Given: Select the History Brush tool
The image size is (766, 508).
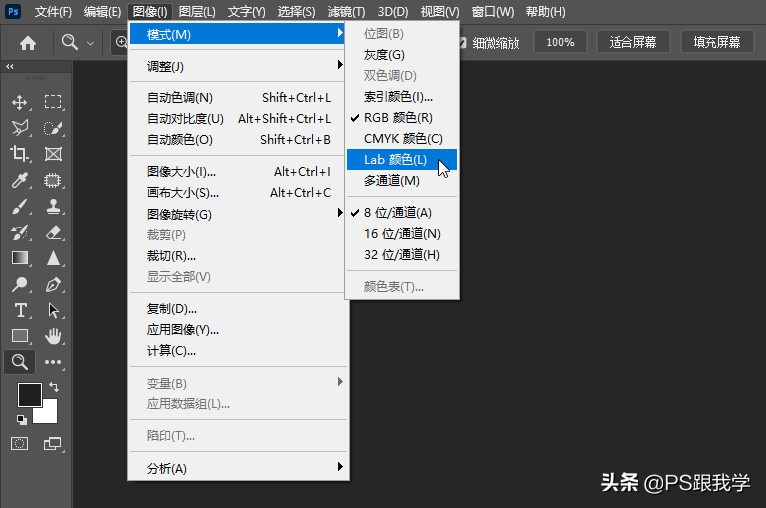Looking at the screenshot, I should pyautogui.click(x=20, y=233).
